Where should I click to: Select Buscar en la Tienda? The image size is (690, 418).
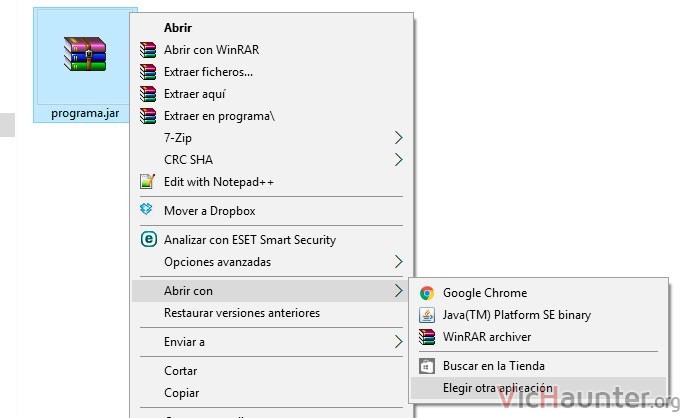click(x=538, y=366)
